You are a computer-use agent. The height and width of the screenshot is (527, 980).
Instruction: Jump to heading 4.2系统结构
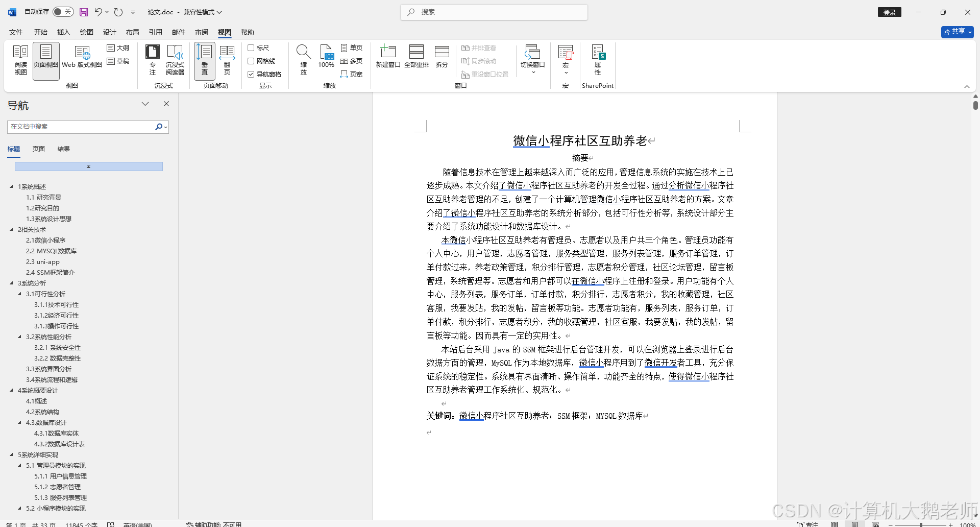[43, 412]
